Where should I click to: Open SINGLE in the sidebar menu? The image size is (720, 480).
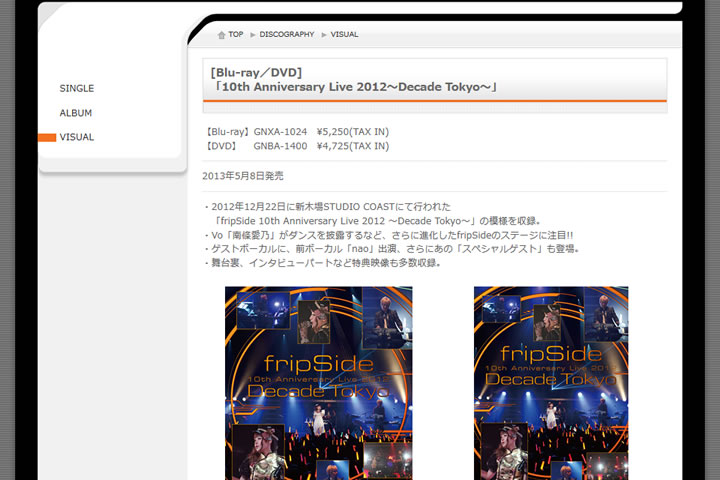tap(77, 88)
